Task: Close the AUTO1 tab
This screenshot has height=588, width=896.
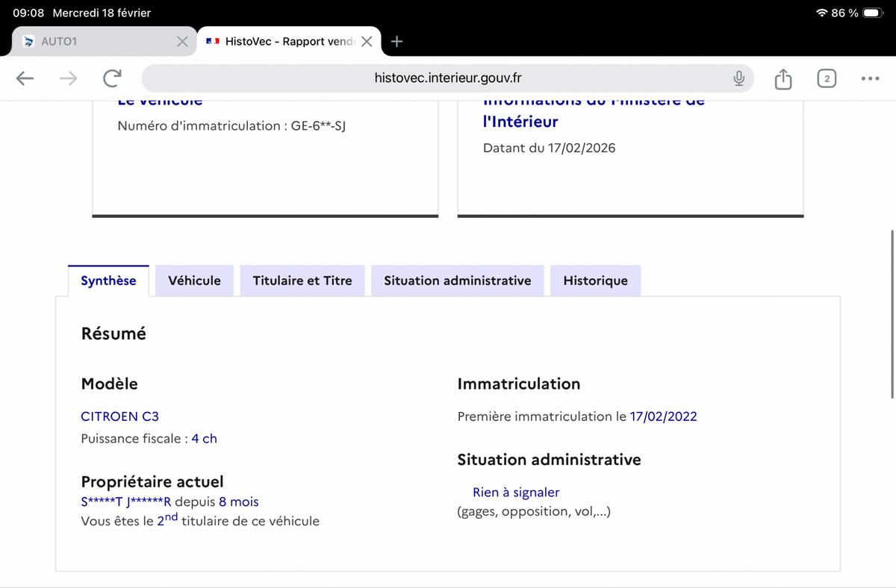Action: click(x=182, y=42)
